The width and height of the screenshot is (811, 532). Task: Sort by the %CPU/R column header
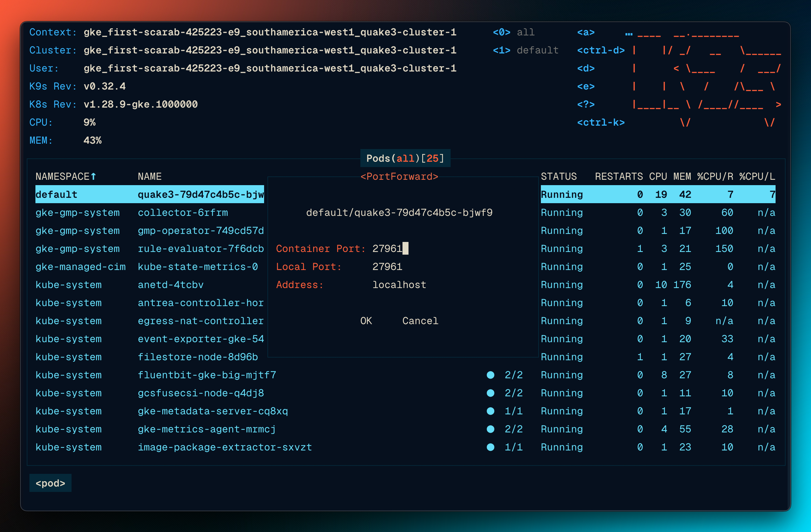[715, 176]
